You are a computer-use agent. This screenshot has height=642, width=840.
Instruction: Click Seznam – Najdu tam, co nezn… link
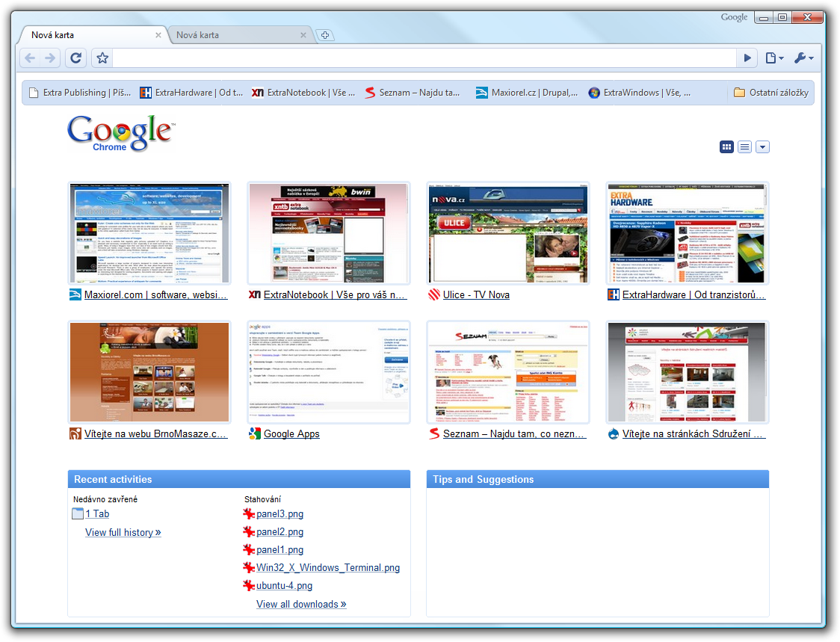(x=515, y=434)
